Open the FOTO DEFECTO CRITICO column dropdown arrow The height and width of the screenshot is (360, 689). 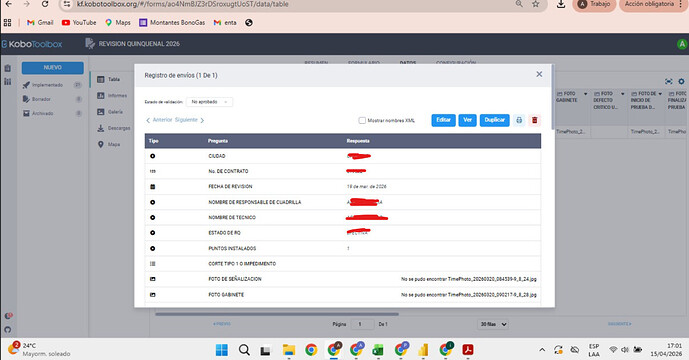[623, 94]
